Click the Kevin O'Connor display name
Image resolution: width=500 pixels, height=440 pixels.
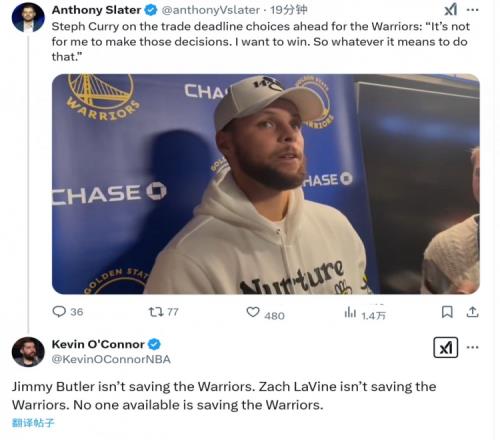click(98, 344)
